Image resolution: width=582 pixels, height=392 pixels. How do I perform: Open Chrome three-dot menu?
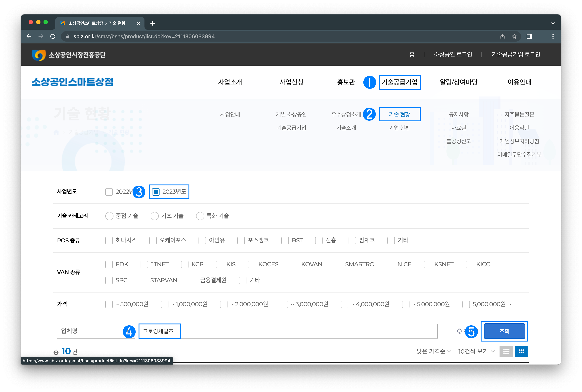tap(553, 37)
